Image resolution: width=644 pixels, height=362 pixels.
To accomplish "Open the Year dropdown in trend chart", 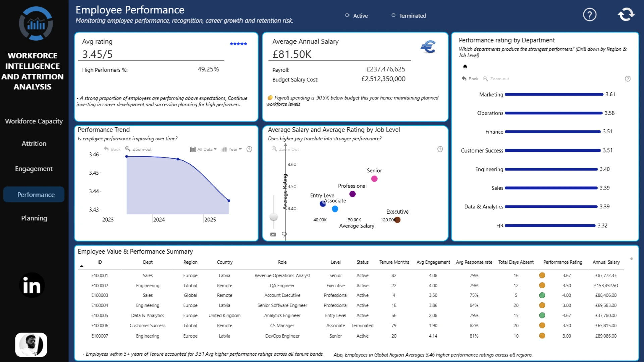I will (231, 149).
